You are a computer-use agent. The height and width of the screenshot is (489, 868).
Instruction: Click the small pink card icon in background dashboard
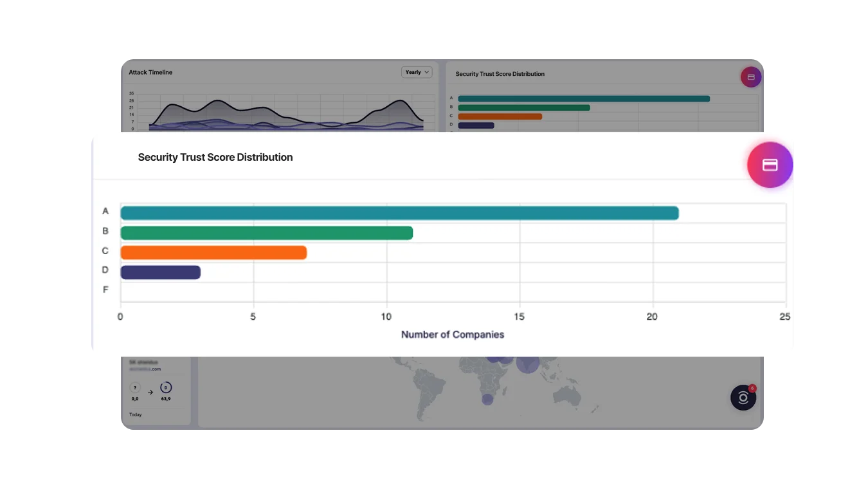tap(750, 77)
